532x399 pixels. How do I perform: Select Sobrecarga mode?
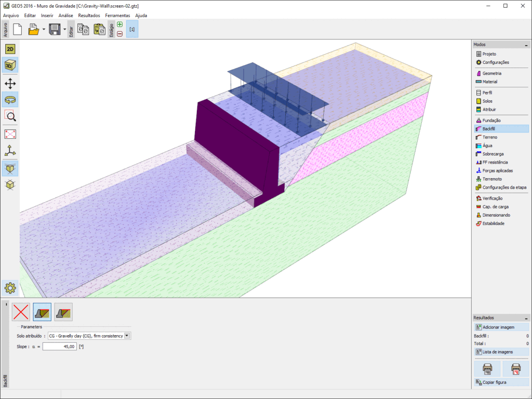pyautogui.click(x=501, y=154)
